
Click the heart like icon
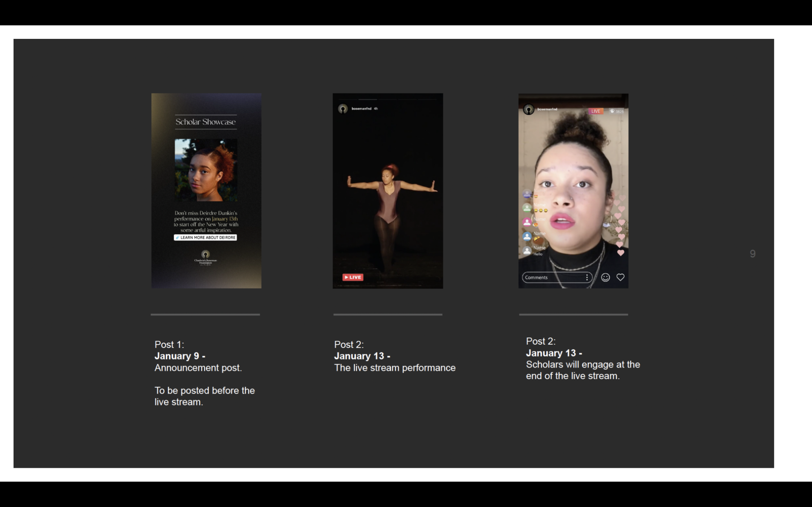click(620, 277)
